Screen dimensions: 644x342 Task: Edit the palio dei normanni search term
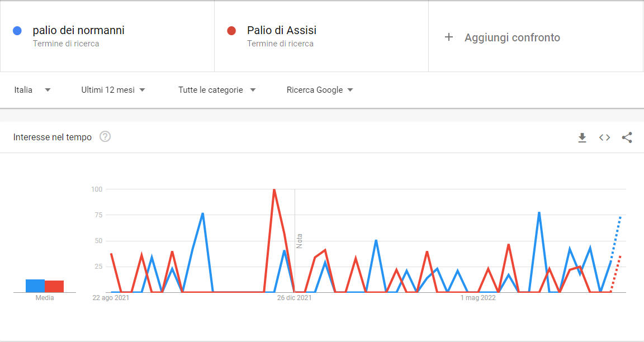(78, 30)
